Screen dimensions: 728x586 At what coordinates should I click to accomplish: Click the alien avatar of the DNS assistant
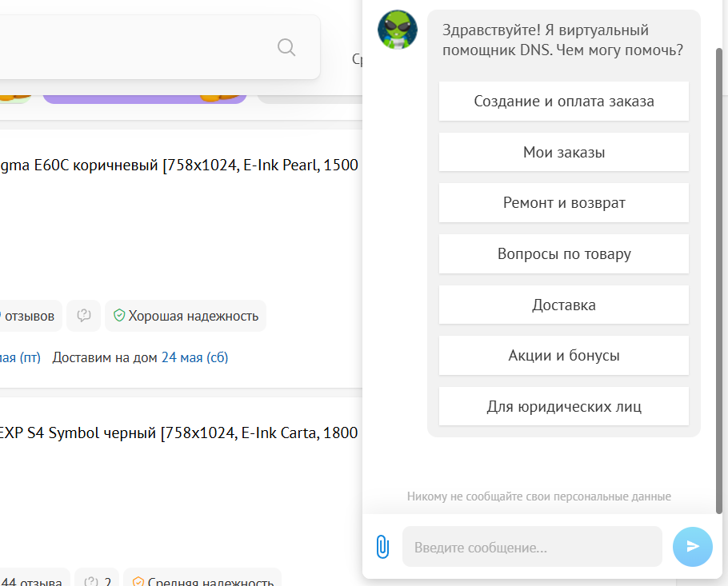point(398,30)
